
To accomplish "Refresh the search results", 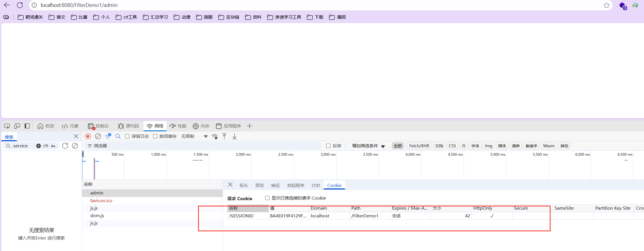I will tap(65, 146).
